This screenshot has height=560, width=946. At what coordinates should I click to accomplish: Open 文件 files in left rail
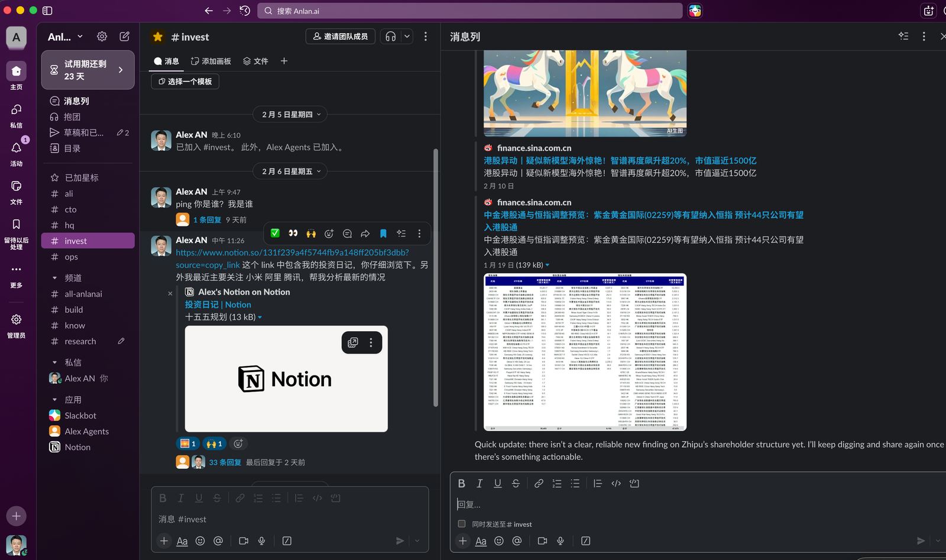(16, 192)
